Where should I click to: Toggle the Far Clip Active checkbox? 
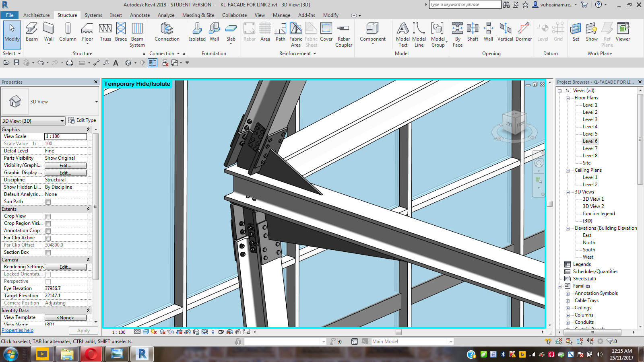click(x=48, y=238)
